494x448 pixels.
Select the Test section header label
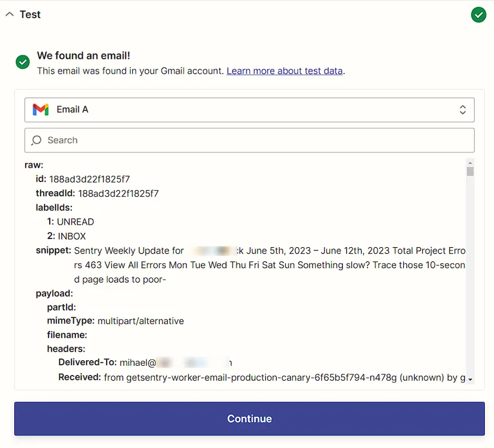(x=30, y=14)
